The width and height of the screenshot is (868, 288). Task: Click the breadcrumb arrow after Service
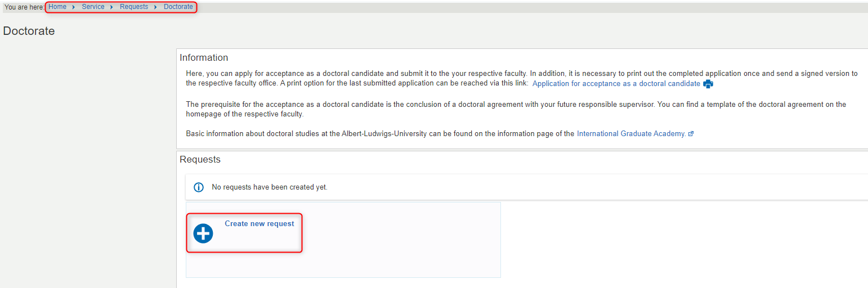point(112,7)
